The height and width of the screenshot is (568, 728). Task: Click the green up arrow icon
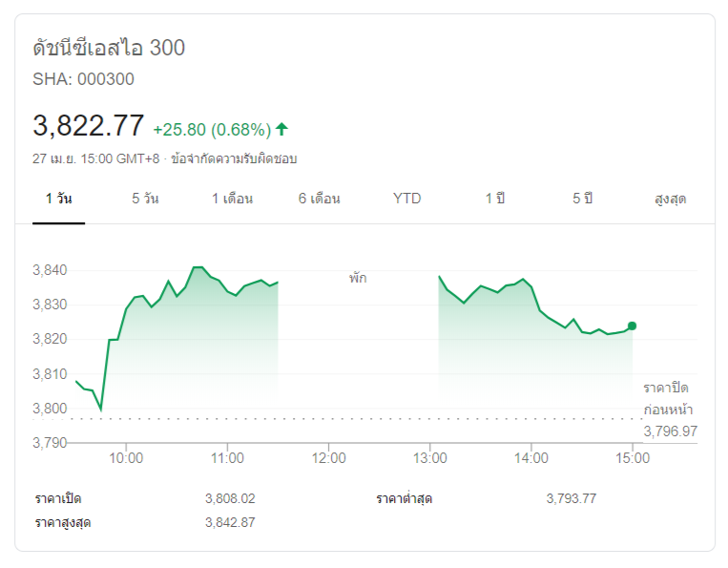(282, 129)
